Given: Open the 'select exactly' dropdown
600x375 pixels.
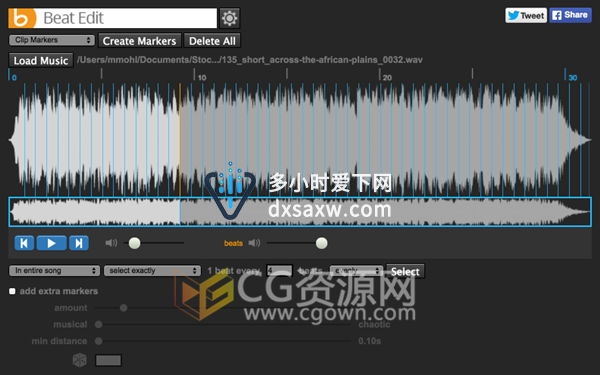Looking at the screenshot, I should click(152, 271).
